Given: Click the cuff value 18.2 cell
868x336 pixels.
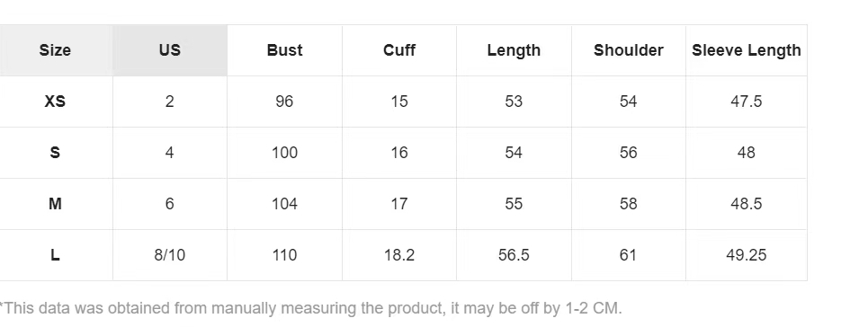Looking at the screenshot, I should point(399,255).
